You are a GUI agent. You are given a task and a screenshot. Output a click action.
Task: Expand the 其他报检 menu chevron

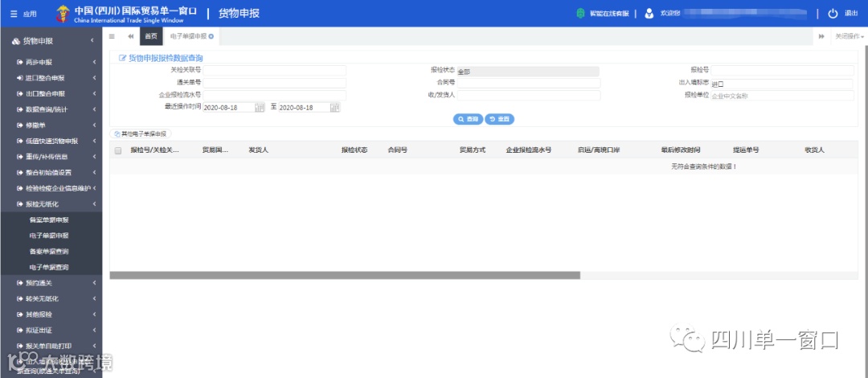point(95,314)
